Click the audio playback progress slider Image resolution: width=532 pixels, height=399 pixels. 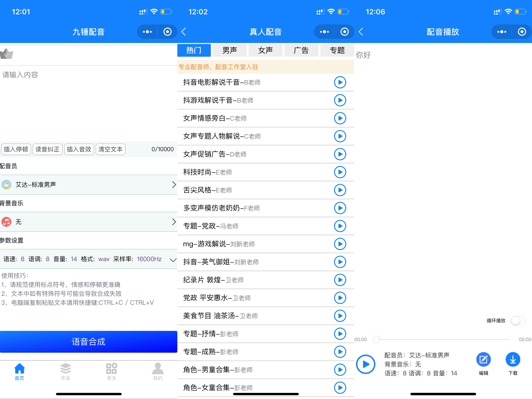click(443, 339)
